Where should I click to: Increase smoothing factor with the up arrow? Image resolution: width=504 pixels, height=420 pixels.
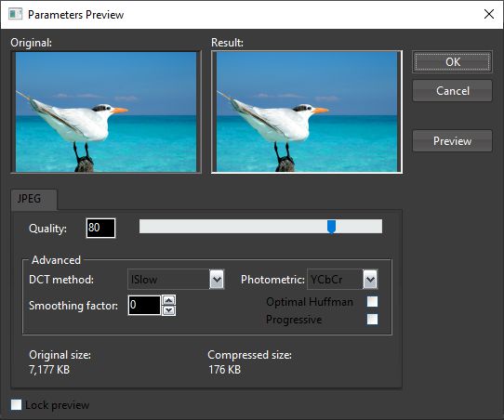168,300
